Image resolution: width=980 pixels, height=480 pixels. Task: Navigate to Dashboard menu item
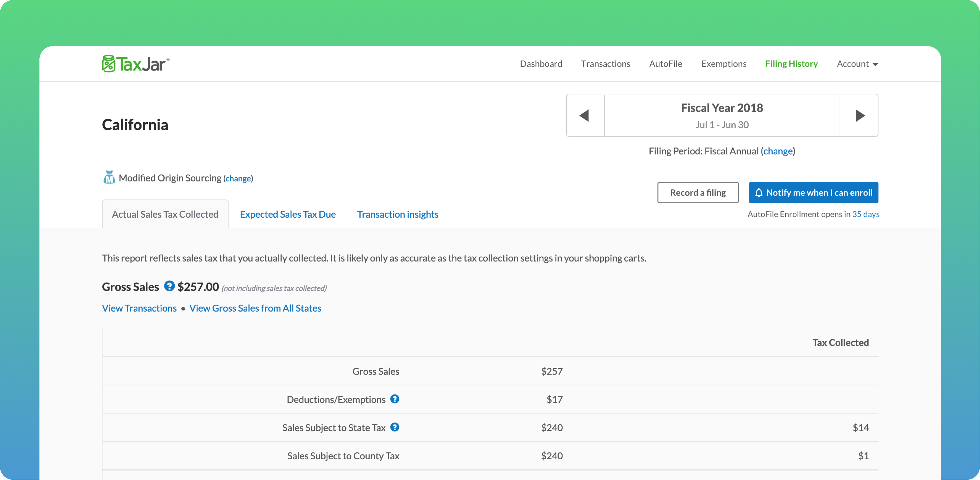[x=541, y=64]
